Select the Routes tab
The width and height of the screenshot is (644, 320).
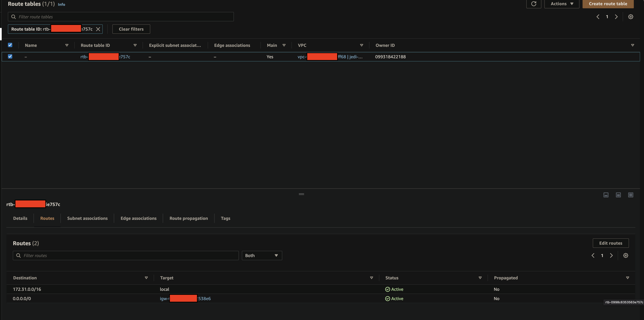tap(47, 218)
